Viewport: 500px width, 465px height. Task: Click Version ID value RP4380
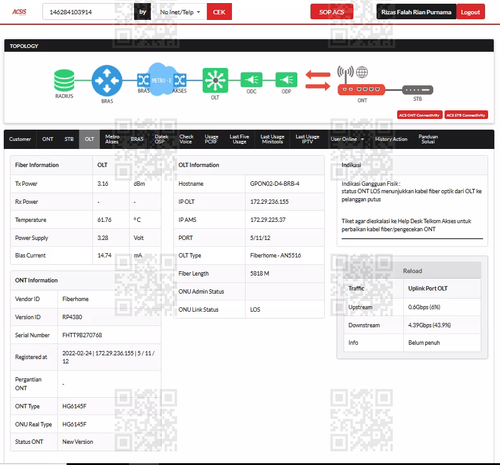click(x=72, y=317)
